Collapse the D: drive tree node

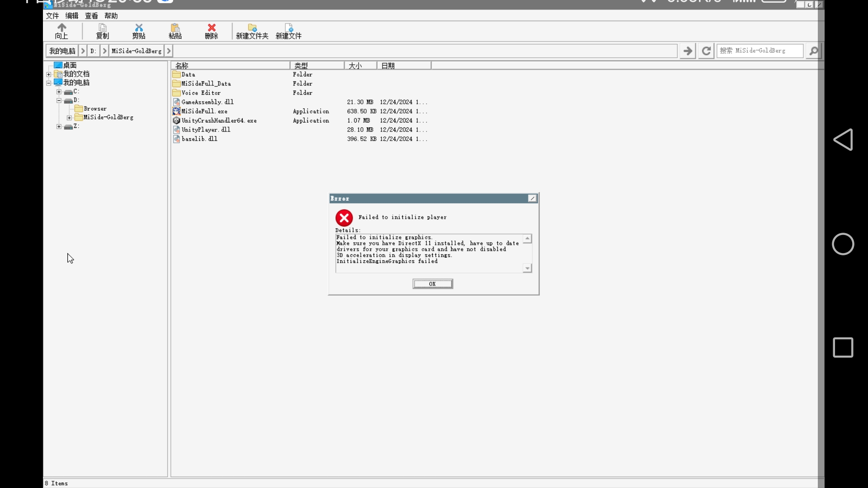click(x=59, y=100)
